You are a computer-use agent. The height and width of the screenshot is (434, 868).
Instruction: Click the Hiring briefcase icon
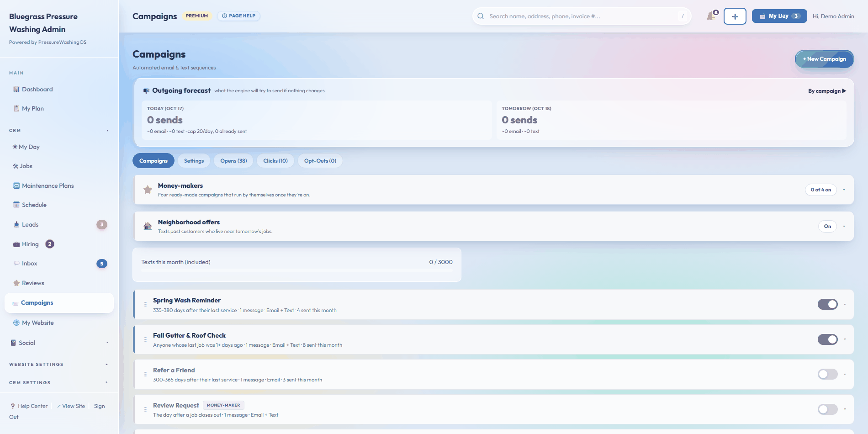click(x=16, y=244)
